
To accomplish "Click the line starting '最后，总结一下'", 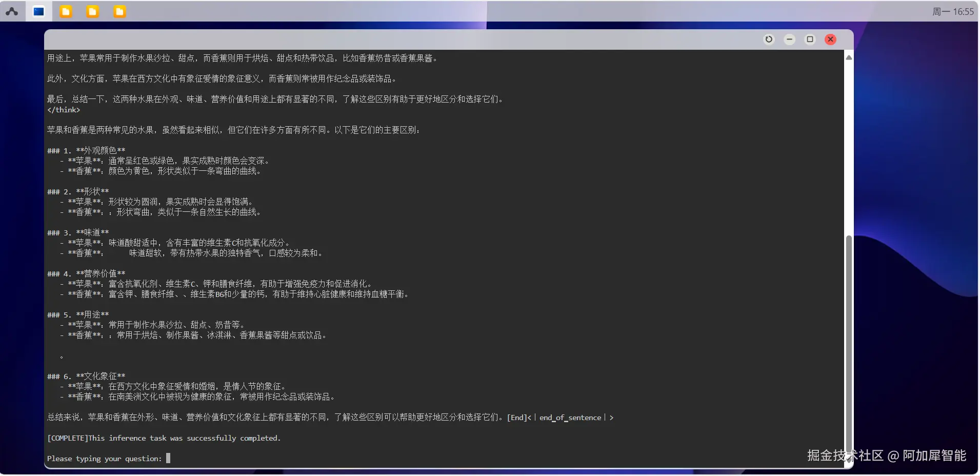I will [276, 99].
